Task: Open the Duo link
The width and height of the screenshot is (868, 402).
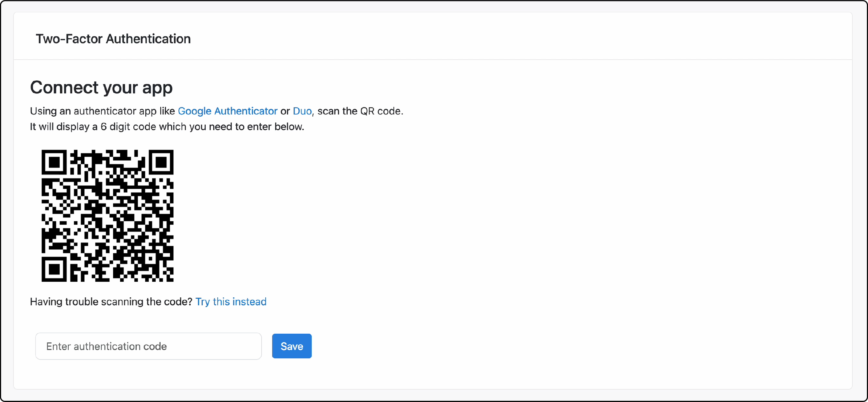Action: (302, 111)
